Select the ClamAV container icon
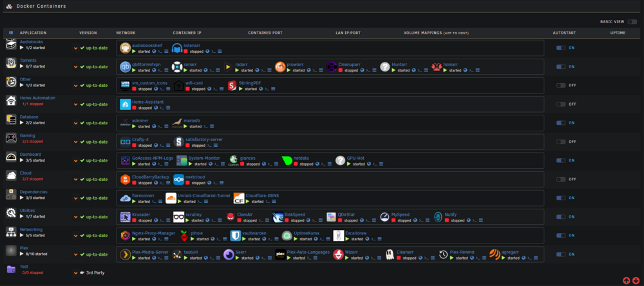This screenshot has width=644, height=286. [x=231, y=217]
